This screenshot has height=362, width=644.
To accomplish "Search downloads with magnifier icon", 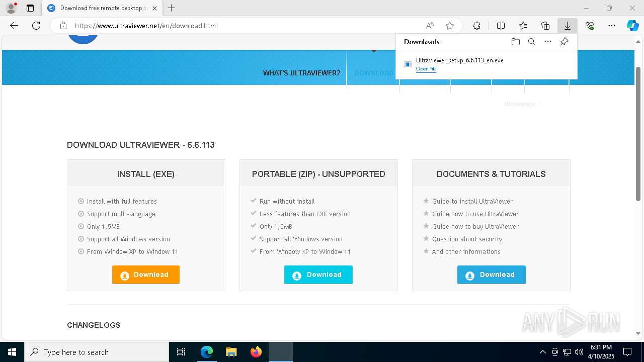I will coord(531,42).
